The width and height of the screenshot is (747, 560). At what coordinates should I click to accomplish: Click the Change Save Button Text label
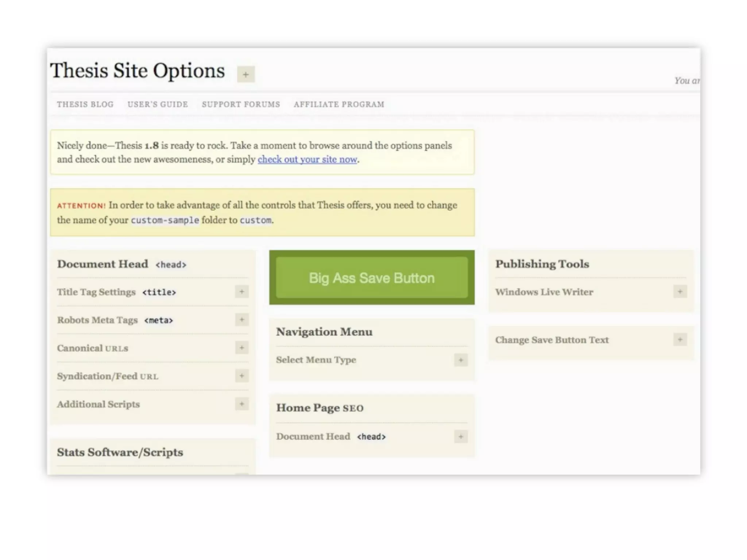[551, 340]
